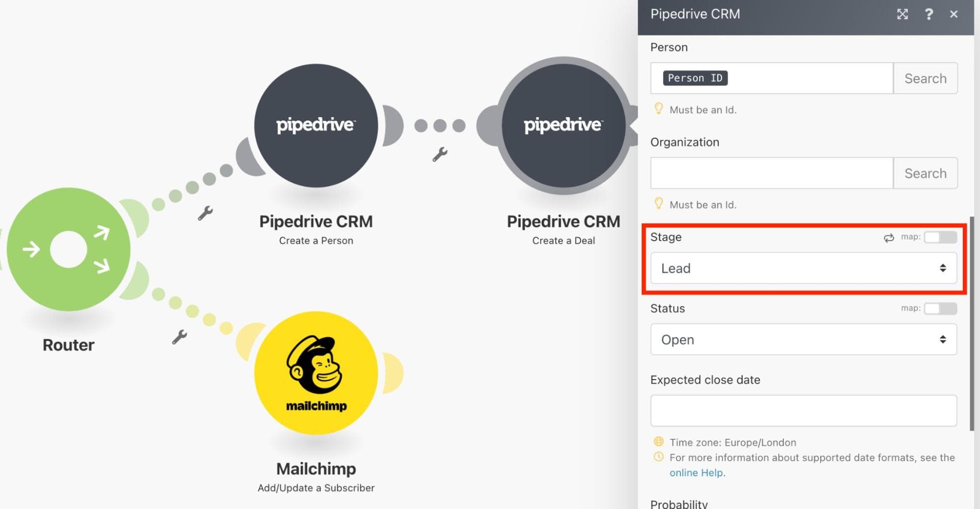Click wrench on the route to Mailchimp
The image size is (980, 509).
(179, 337)
